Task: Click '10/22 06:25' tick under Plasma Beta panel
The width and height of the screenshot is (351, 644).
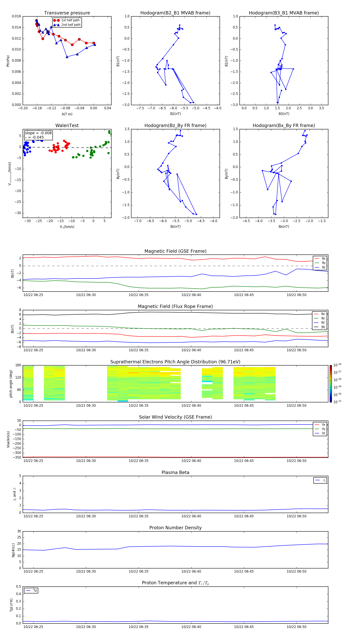Action: pos(33,516)
